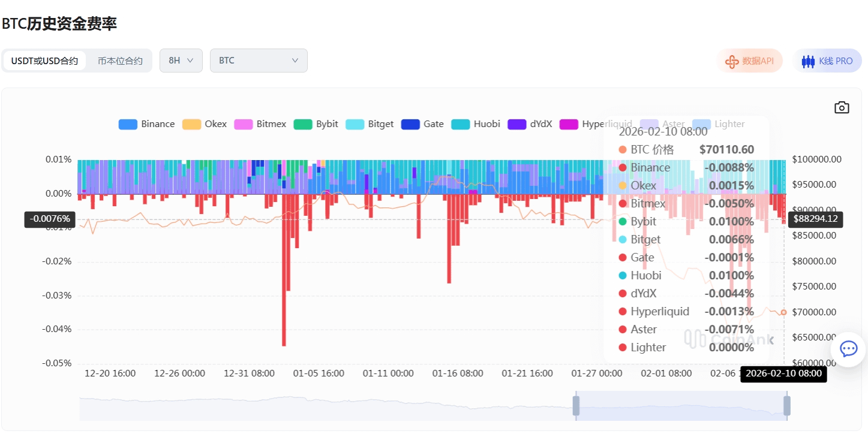Toggle Okex legend swatch
868x440 pixels.
(x=191, y=124)
